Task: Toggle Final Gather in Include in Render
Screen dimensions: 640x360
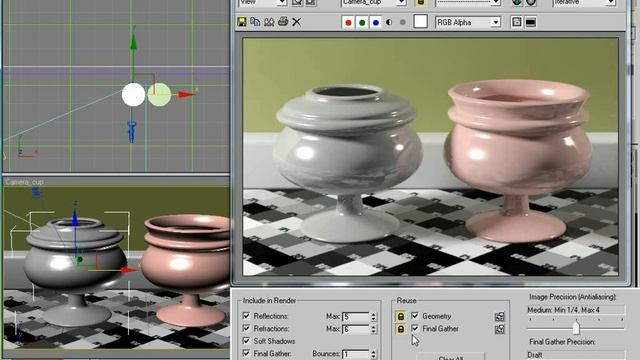Action: coord(246,353)
